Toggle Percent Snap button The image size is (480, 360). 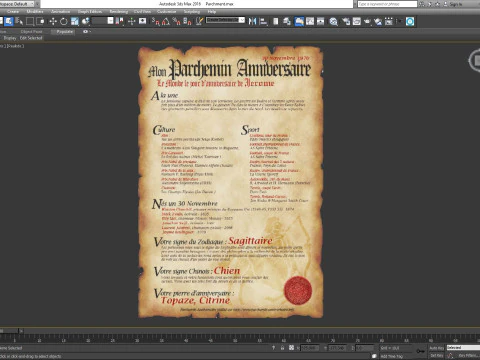point(177,21)
